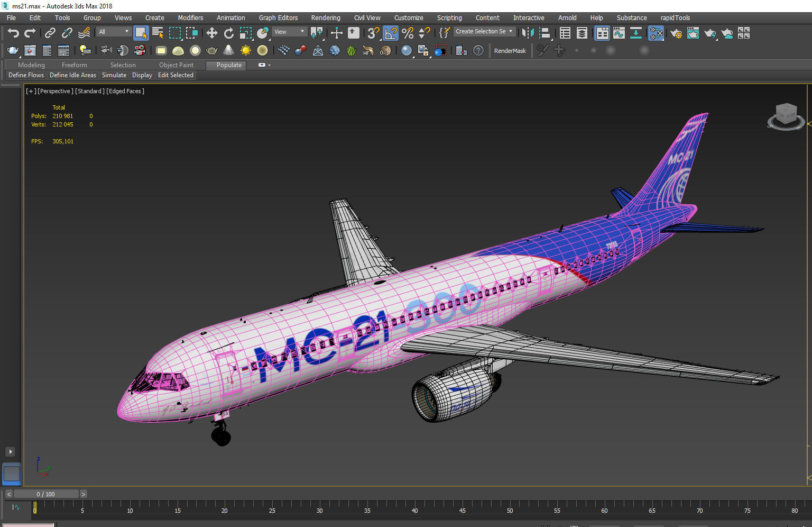Open the Curve Editor icon
The width and height of the screenshot is (812, 527).
click(619, 33)
